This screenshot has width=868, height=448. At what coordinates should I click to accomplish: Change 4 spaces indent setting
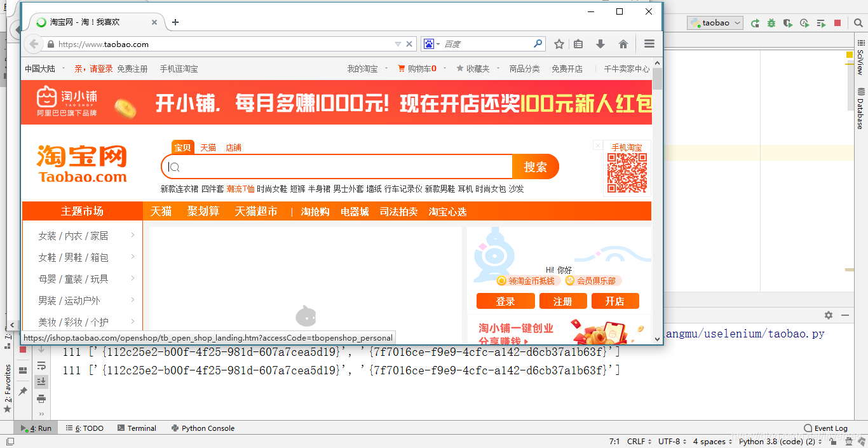(713, 442)
